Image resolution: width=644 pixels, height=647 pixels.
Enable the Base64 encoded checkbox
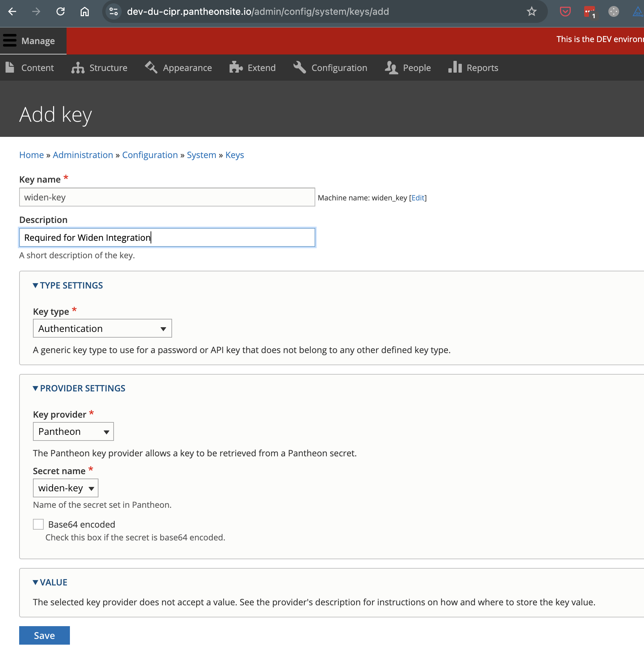[x=38, y=524]
